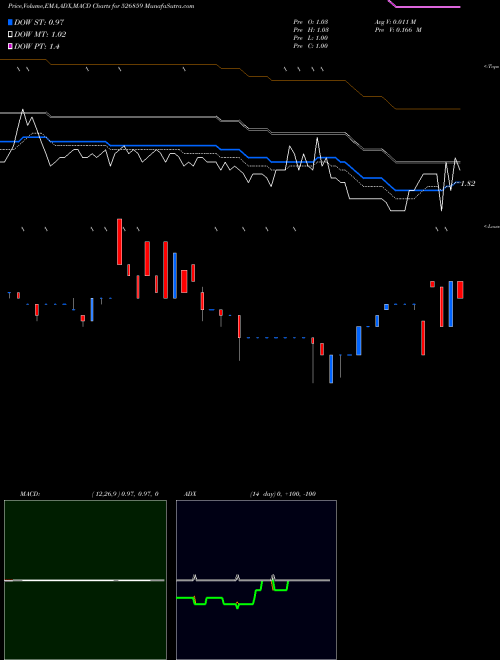This screenshot has width=500, height=660.
Task: Click the 'DOW MT: 1.02' legend label
Action: coord(40,35)
